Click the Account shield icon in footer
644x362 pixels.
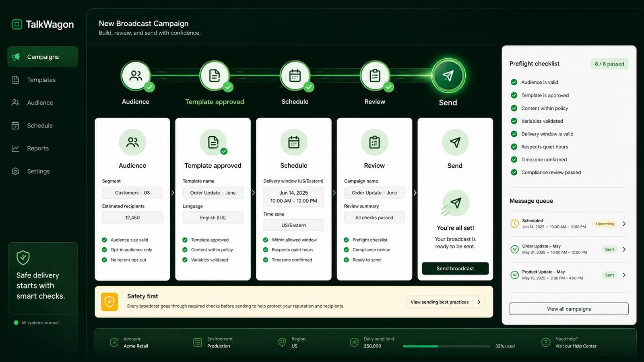pos(114,342)
